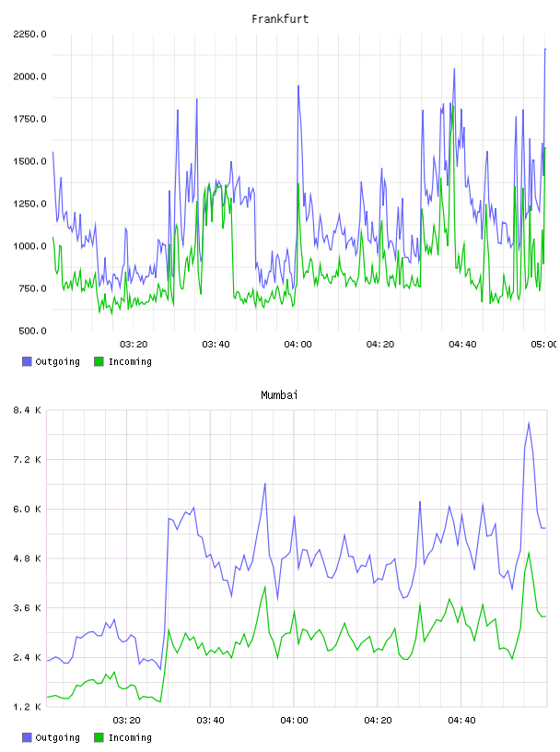The width and height of the screenshot is (560, 752).
Task: Click Mumbai outgoing peak near 8.4 K
Action: coord(529,423)
